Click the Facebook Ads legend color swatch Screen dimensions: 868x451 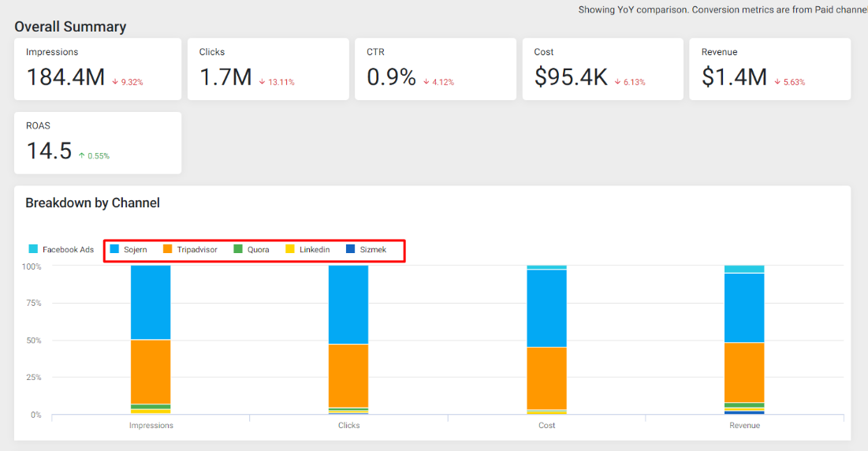33,249
